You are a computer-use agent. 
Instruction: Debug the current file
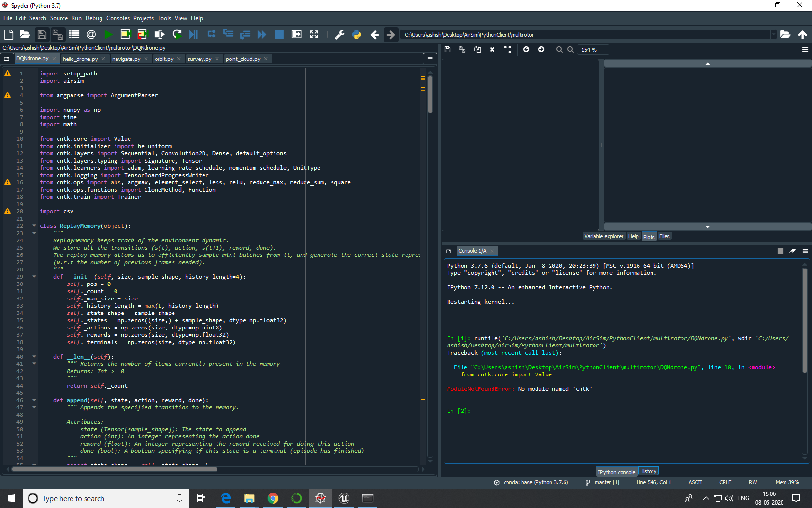pyautogui.click(x=194, y=34)
